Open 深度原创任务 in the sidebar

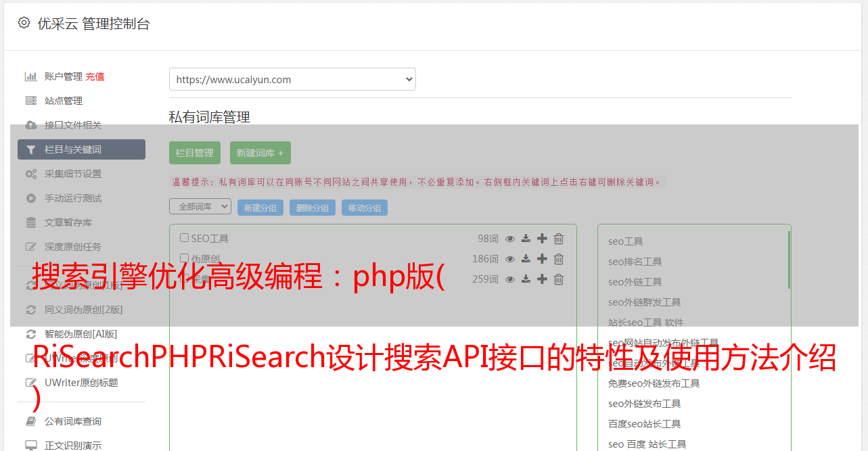(73, 247)
